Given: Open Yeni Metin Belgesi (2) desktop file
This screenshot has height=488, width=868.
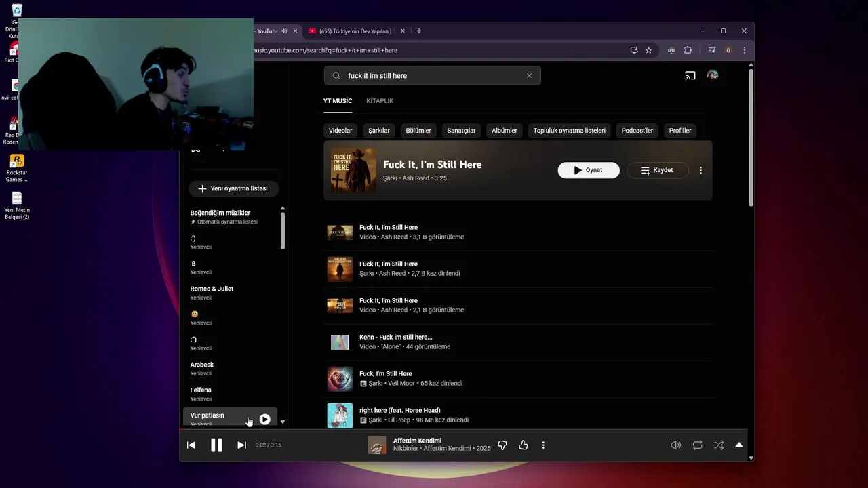Looking at the screenshot, I should tap(17, 205).
